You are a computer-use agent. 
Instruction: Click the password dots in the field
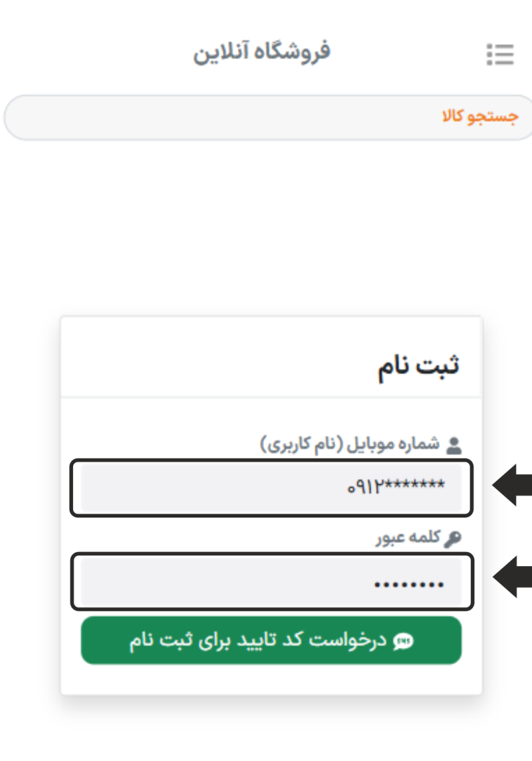(x=409, y=585)
